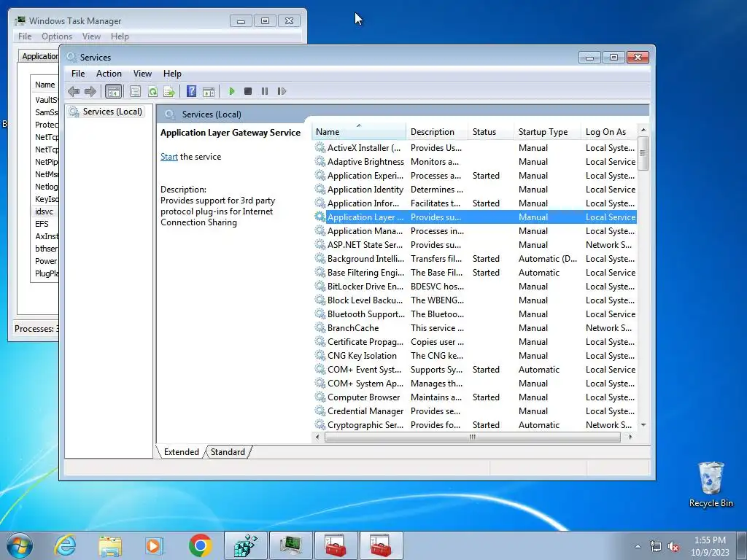Click the horizontal scrollbar thumb in services list
Viewport: 747px width, 560px height.
(472, 437)
